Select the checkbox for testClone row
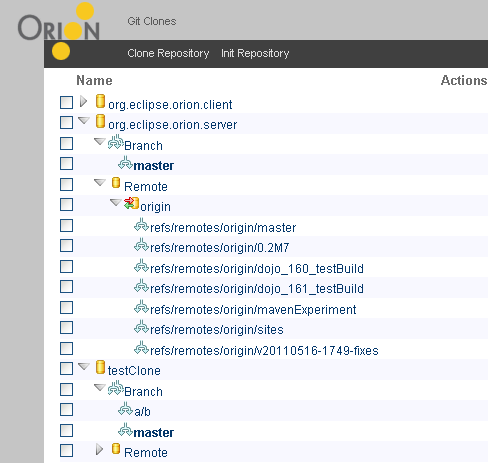The width and height of the screenshot is (488, 463). [66, 369]
